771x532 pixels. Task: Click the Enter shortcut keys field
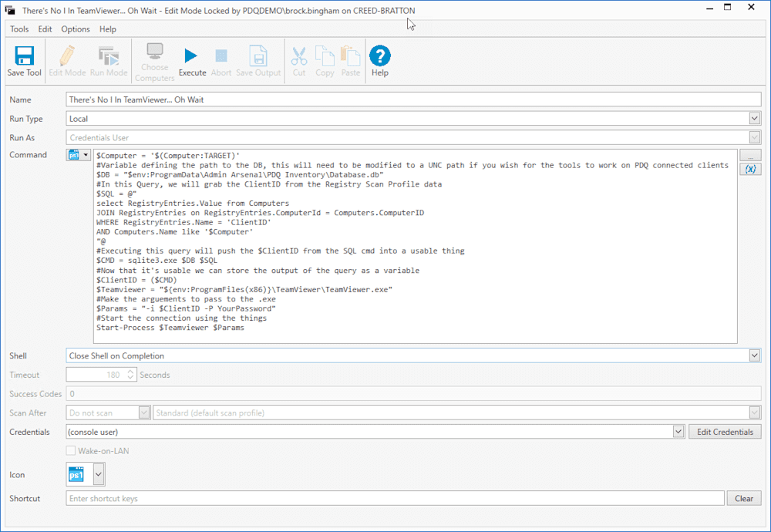coord(395,498)
